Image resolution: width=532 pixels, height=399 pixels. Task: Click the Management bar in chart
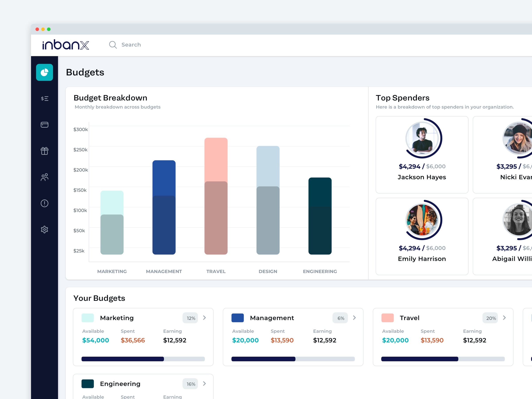click(x=164, y=207)
